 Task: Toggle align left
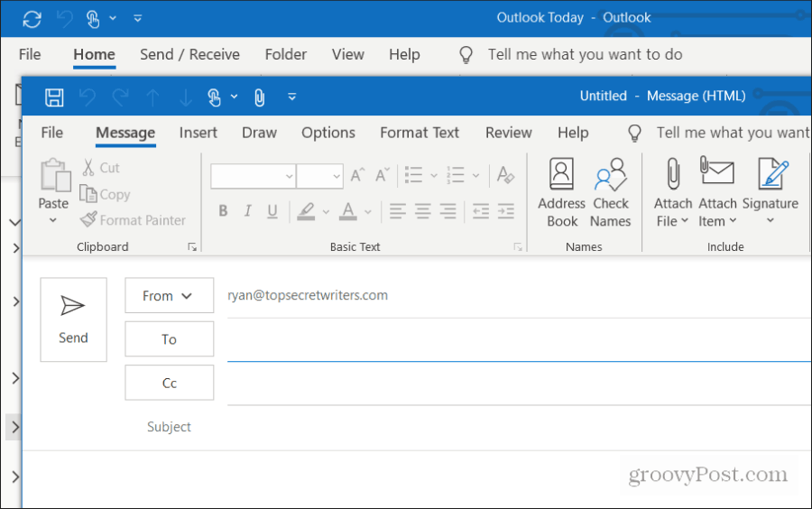click(398, 211)
